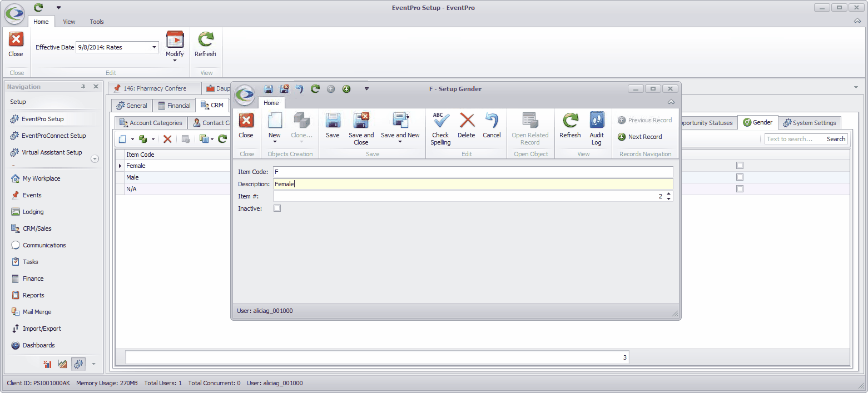Click new record icon in grid toolbar
This screenshot has height=393, width=868.
pos(123,139)
